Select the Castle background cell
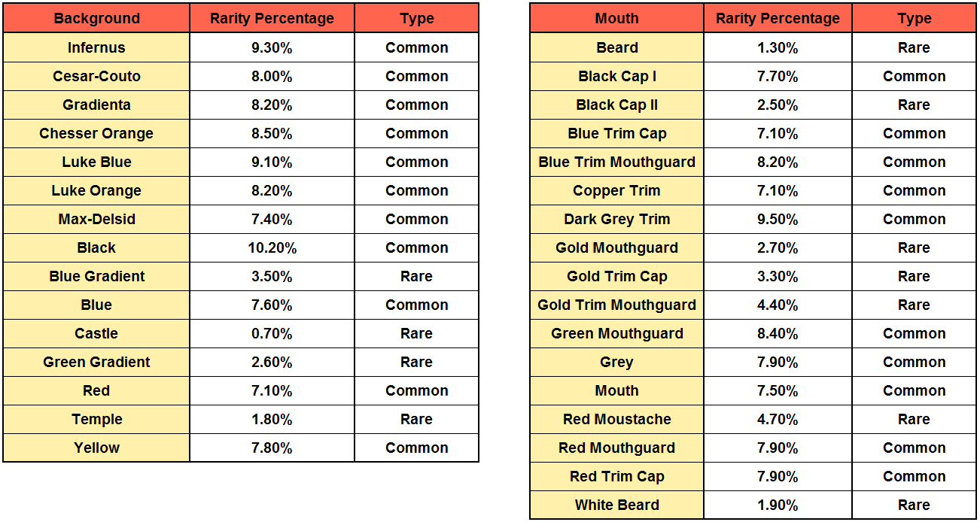The image size is (980, 522). tap(96, 333)
